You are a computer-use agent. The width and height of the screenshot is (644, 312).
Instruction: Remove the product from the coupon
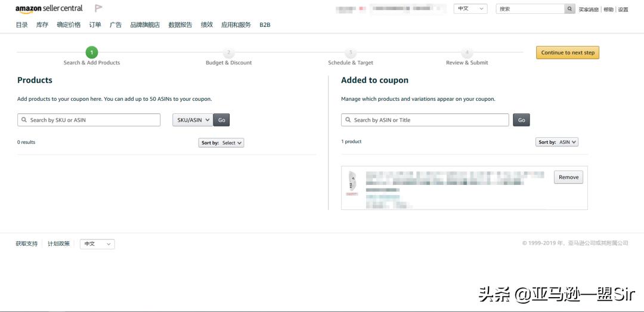click(568, 177)
